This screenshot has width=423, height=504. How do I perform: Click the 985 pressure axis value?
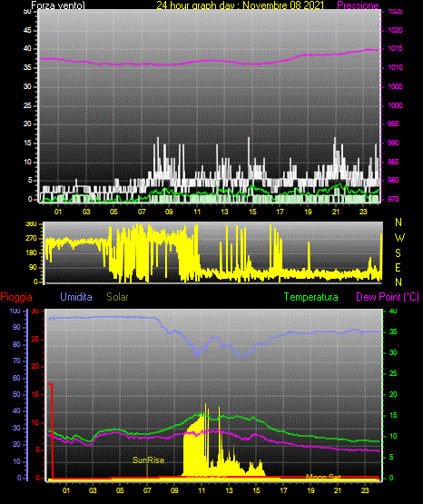pos(393,162)
